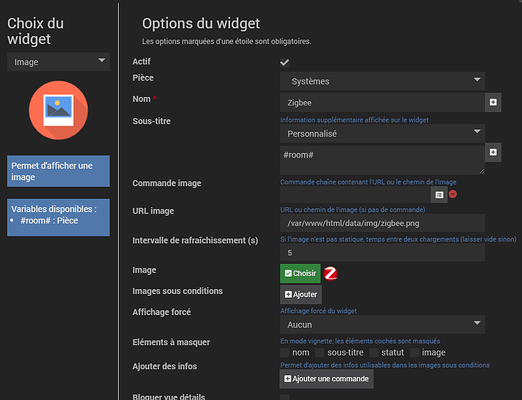This screenshot has width=522, height=400.
Task: Click the 'Choix du widget' heading
Action: (x=35, y=31)
